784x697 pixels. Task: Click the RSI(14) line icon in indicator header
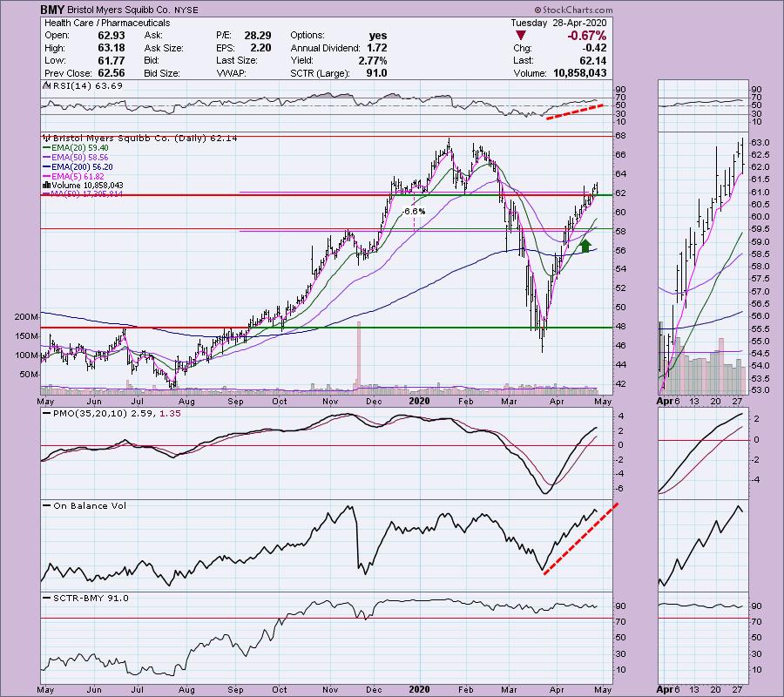[46, 86]
